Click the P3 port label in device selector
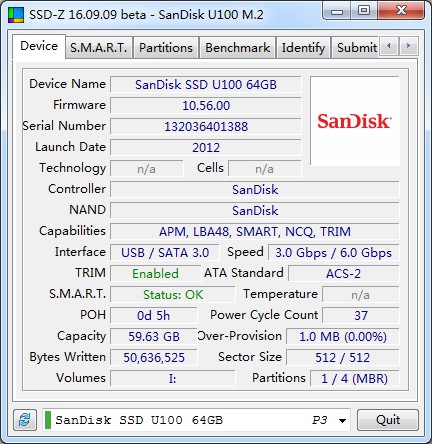 click(x=319, y=420)
